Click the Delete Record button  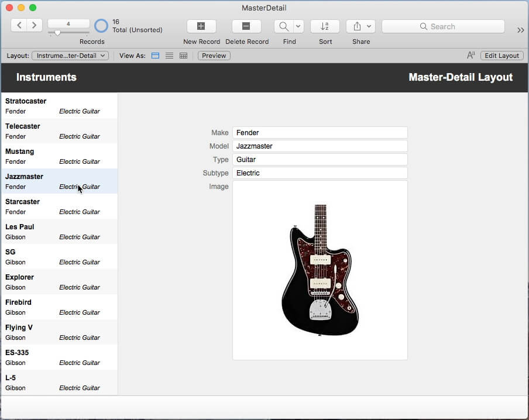click(x=246, y=26)
